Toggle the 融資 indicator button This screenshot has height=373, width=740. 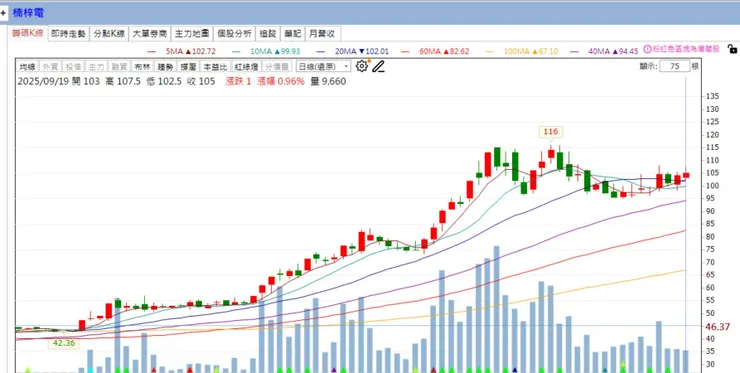tap(119, 67)
